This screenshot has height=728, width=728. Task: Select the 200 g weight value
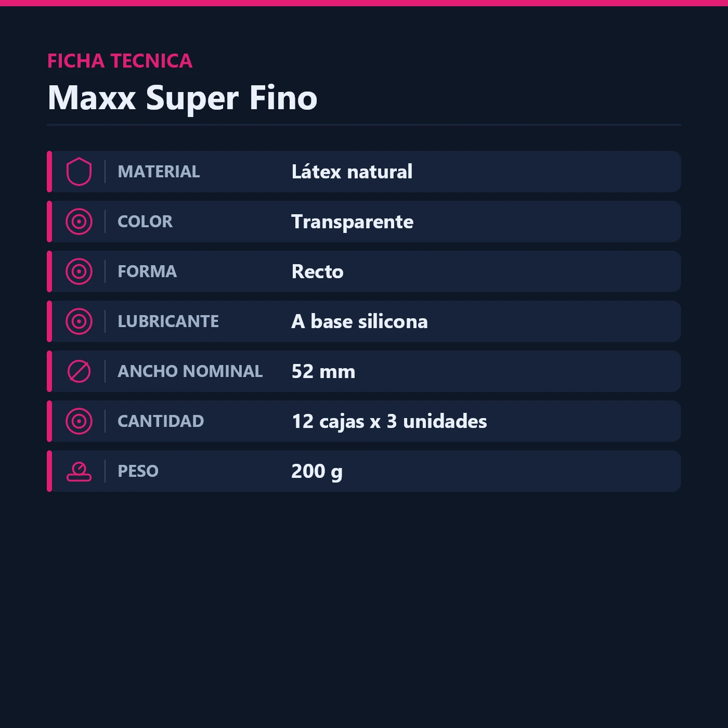317,472
